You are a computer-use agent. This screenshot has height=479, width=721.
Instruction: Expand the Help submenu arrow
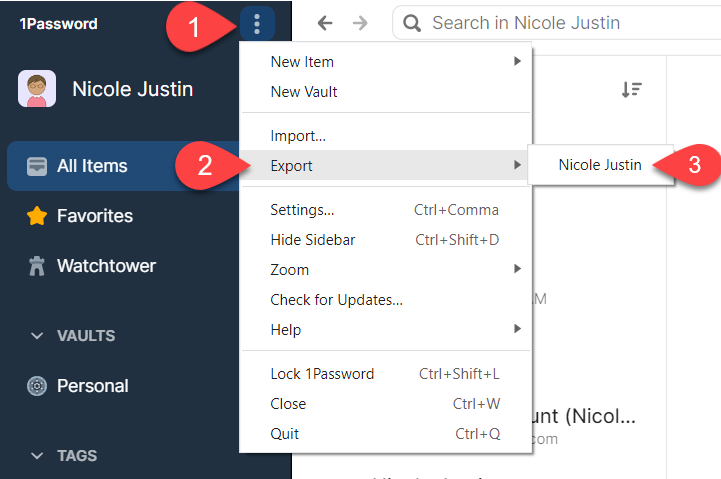click(x=517, y=328)
